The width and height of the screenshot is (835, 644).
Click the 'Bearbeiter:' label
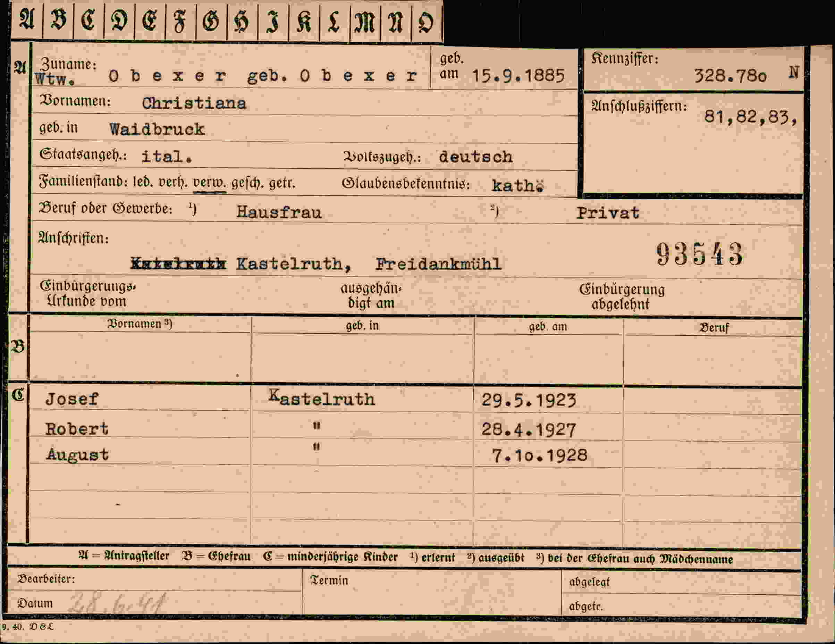(x=46, y=579)
